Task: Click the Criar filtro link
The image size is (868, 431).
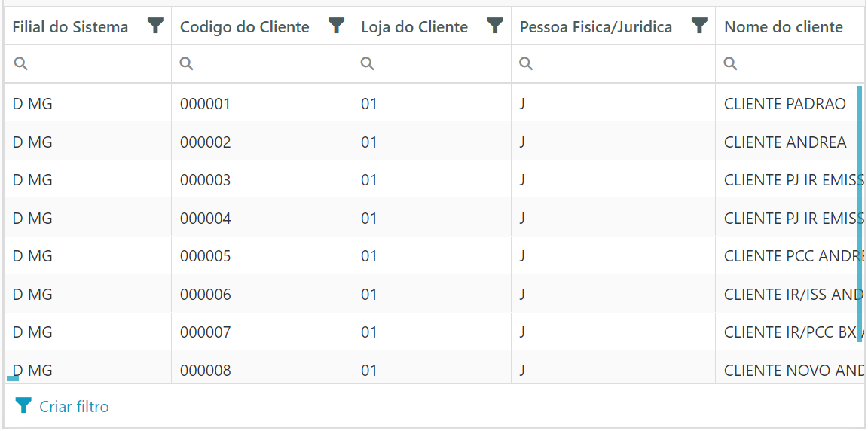Action: tap(74, 407)
